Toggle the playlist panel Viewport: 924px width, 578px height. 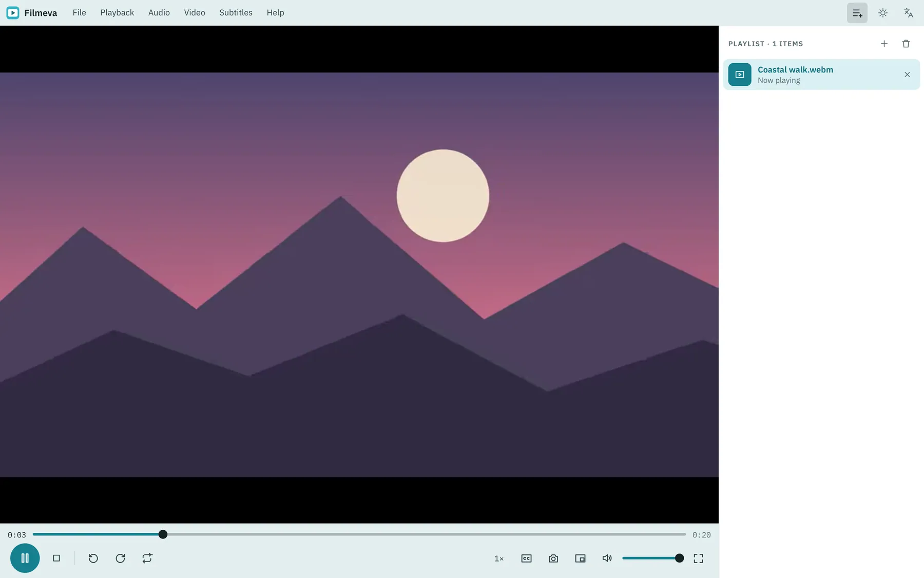click(x=857, y=13)
